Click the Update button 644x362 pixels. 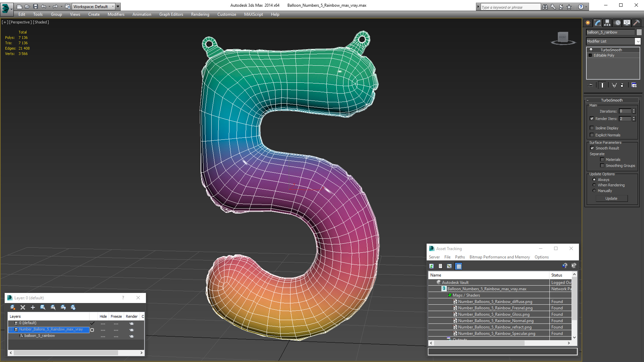click(x=611, y=198)
